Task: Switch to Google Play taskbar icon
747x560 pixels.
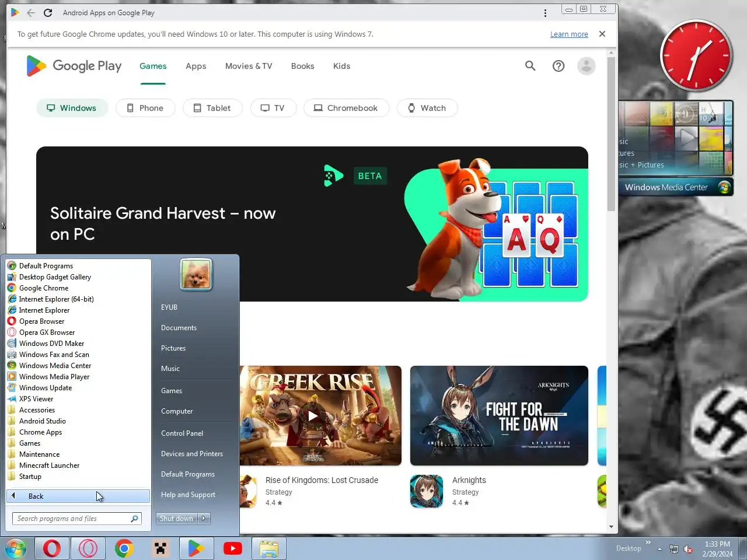Action: [x=196, y=548]
